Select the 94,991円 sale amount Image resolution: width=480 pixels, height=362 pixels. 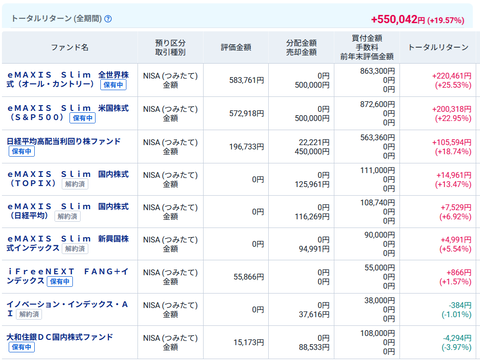coord(314,249)
